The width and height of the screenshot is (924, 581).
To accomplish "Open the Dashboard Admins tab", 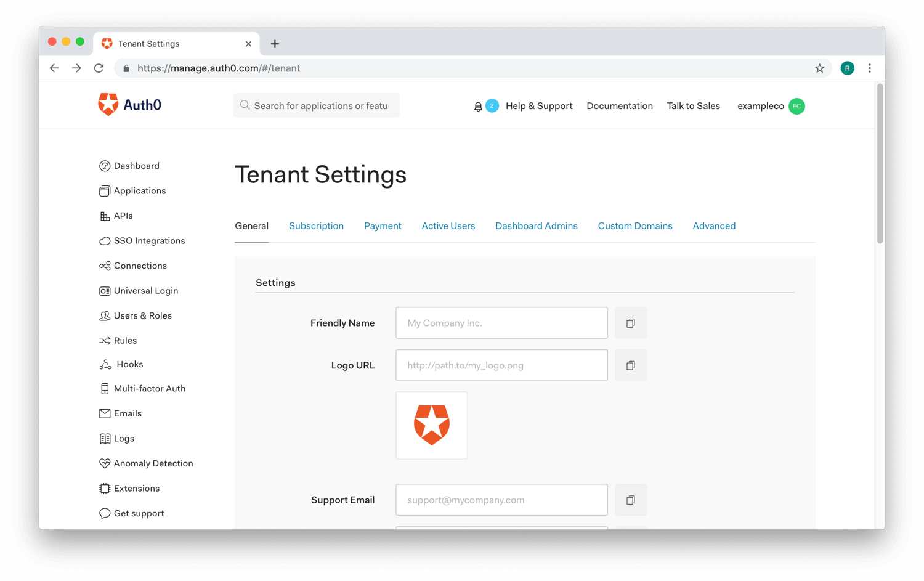I will coord(536,225).
